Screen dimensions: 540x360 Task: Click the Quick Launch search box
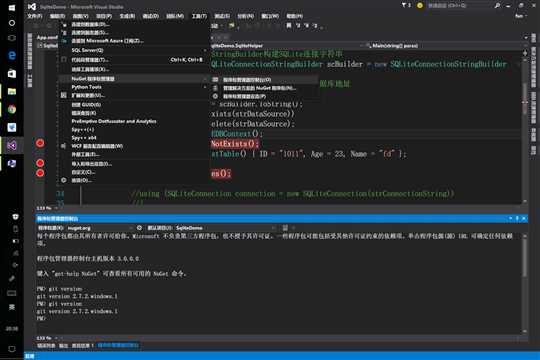tap(460, 6)
